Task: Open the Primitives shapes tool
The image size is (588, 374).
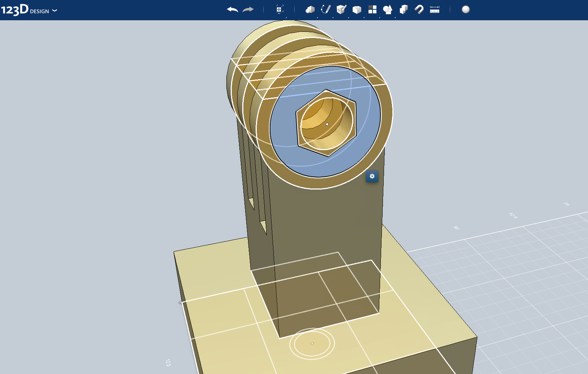Action: pos(310,10)
